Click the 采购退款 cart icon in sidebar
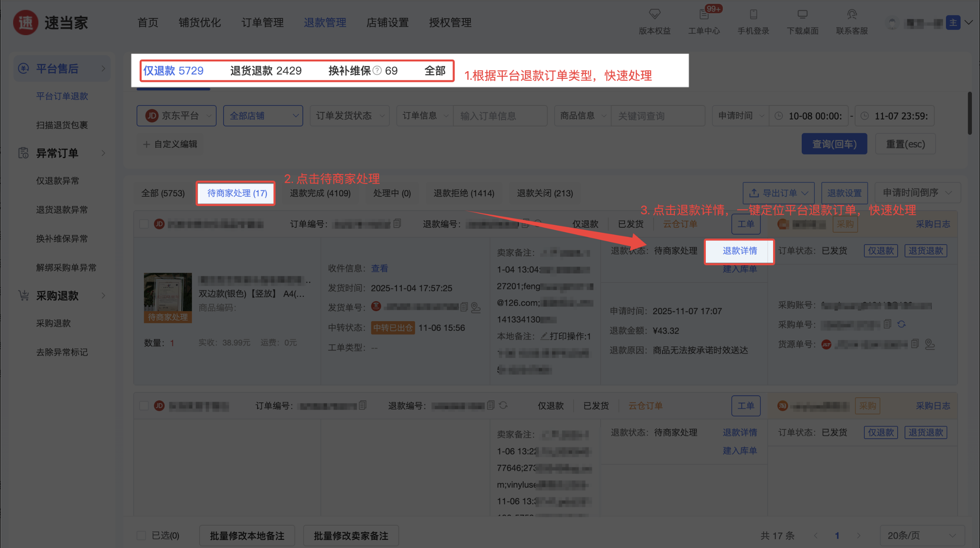 [x=23, y=295]
